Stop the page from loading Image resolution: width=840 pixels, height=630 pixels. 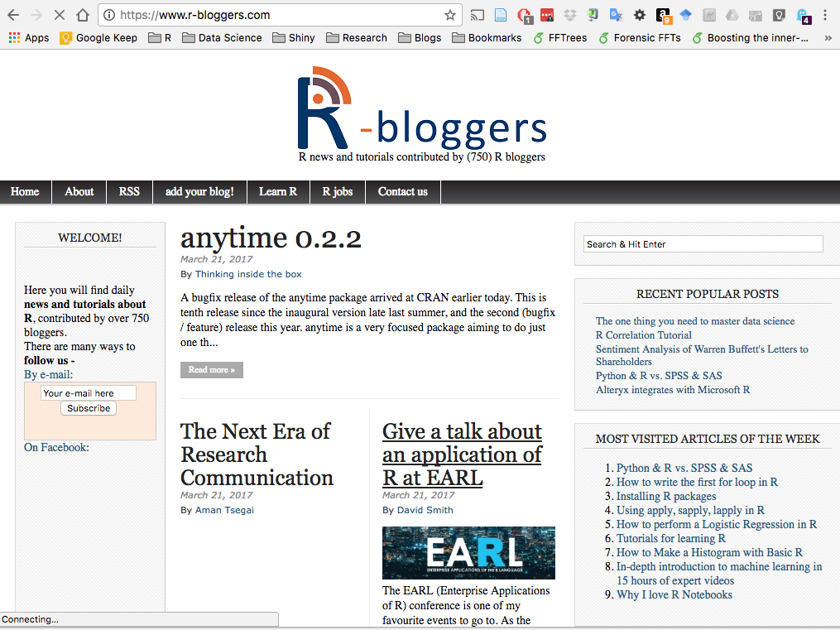pyautogui.click(x=60, y=15)
